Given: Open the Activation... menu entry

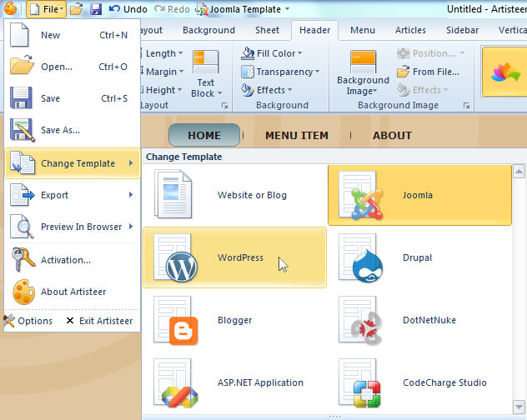Looking at the screenshot, I should tap(73, 260).
